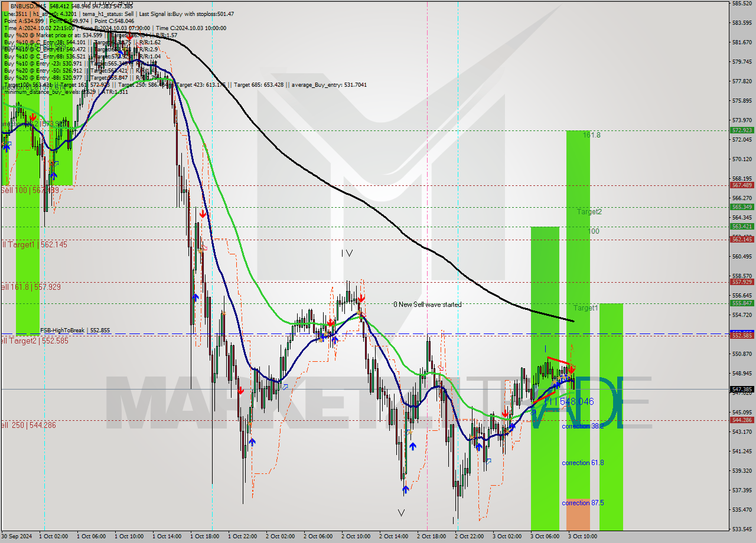Click the 'Target2' label on the green bar
Screen dimensions: 756x543
[589, 212]
